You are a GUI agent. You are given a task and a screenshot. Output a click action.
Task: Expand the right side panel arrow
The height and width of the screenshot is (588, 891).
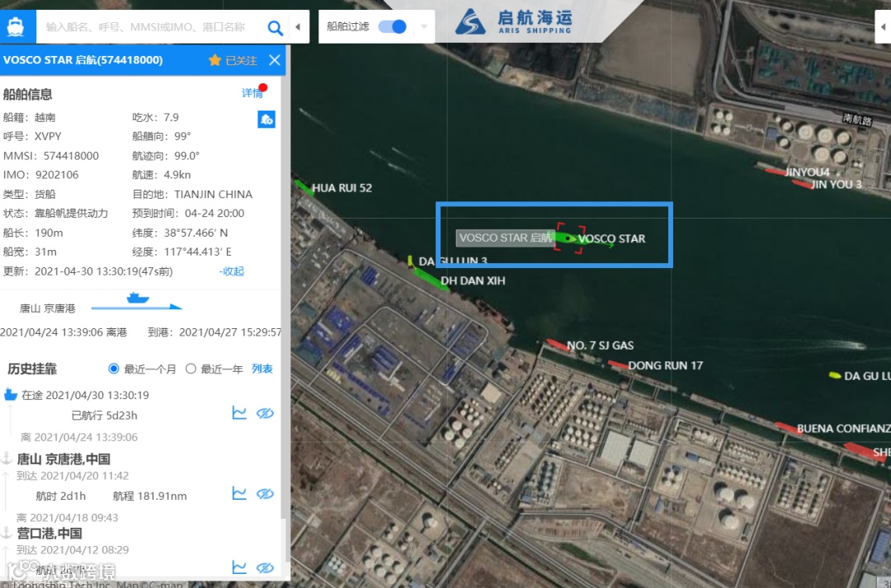click(x=883, y=26)
